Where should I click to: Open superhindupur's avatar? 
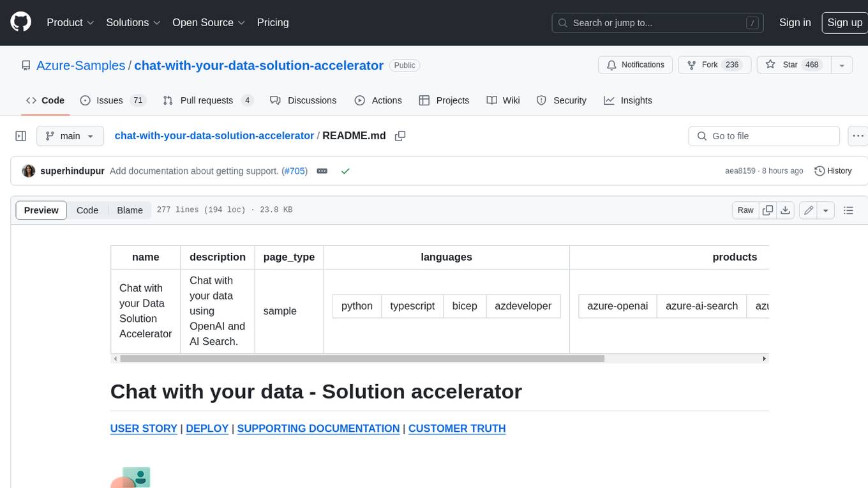[x=28, y=171]
